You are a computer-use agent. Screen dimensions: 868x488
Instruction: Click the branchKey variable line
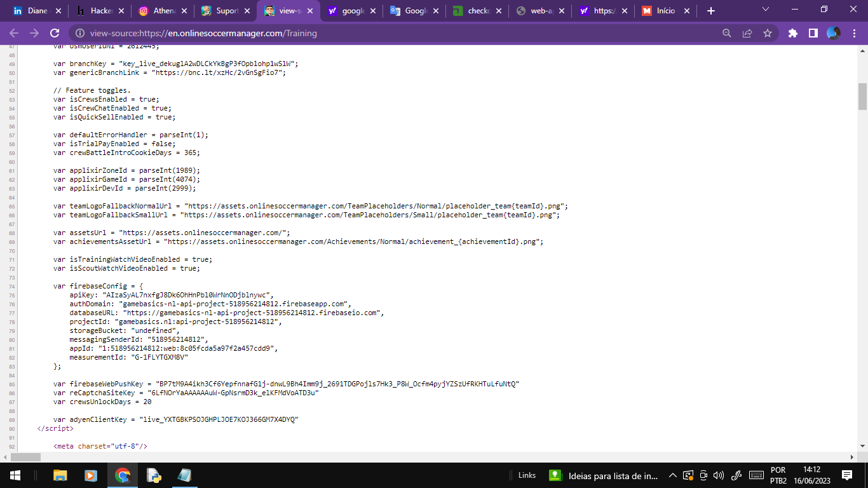tap(175, 64)
